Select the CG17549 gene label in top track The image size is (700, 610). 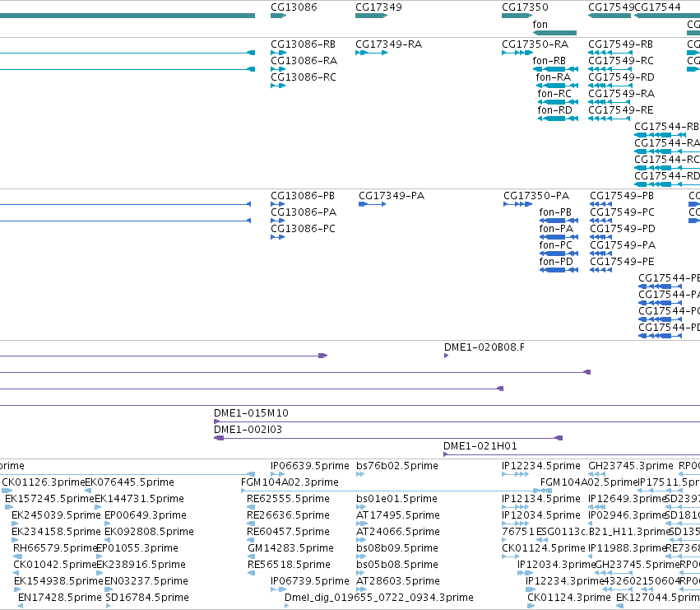tap(611, 7)
